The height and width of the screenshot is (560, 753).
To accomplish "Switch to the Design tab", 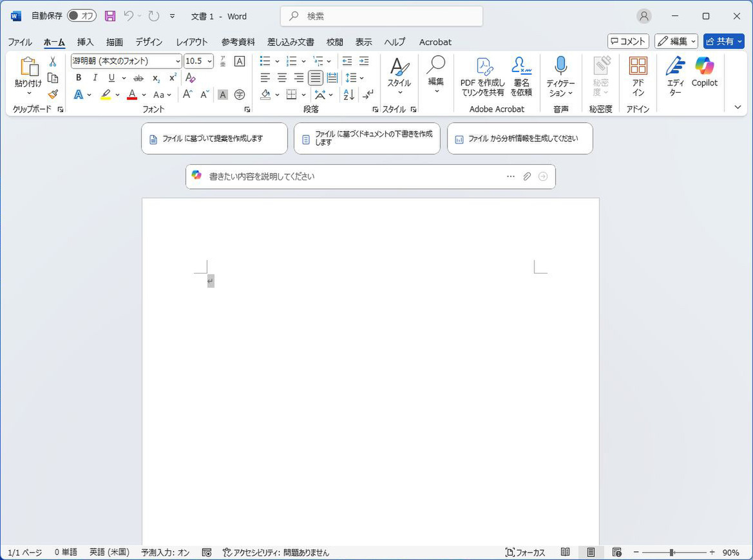I will pyautogui.click(x=149, y=42).
